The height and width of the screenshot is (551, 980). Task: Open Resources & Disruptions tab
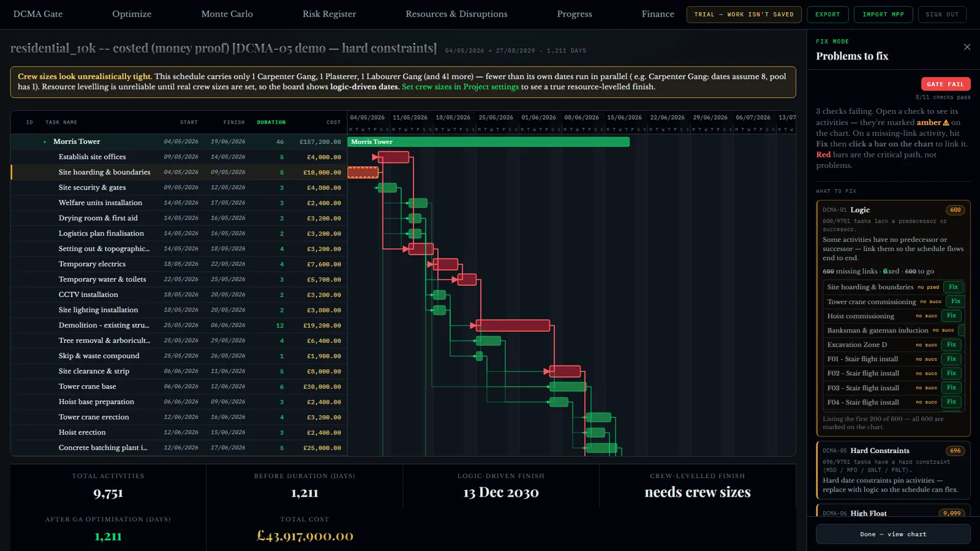pos(456,14)
